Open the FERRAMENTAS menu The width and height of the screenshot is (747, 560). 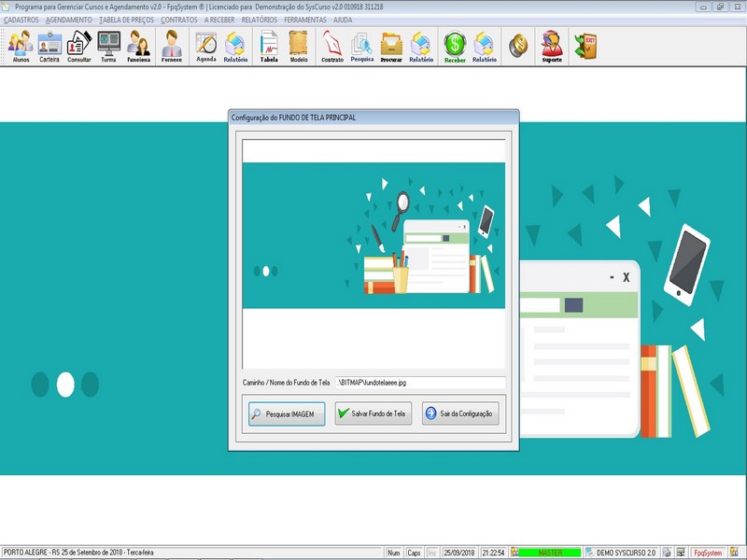point(305,20)
